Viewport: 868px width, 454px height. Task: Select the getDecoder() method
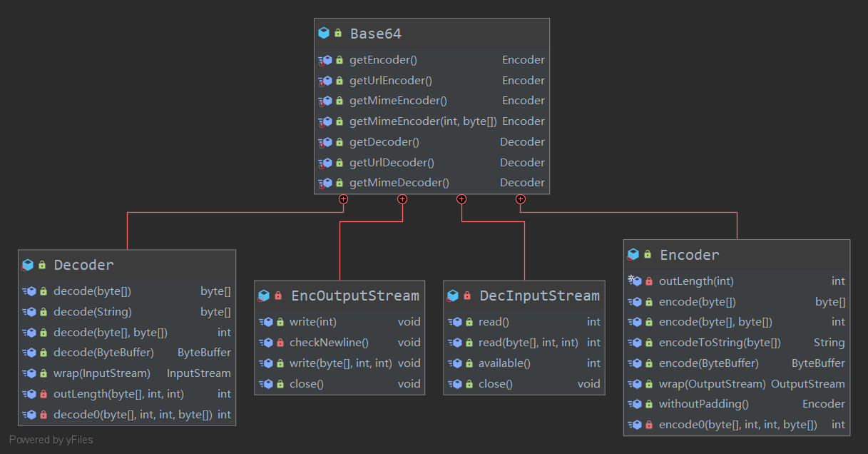click(384, 142)
